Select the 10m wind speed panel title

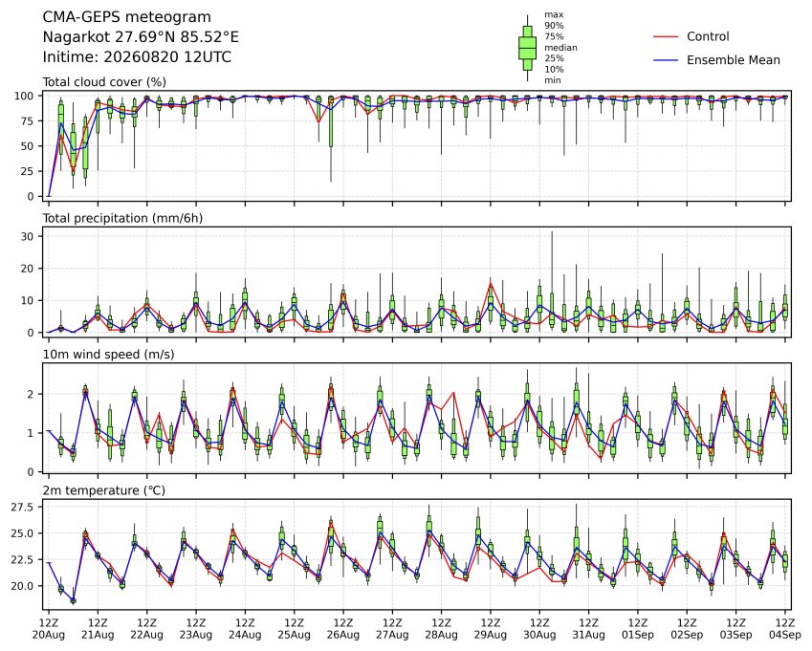108,355
